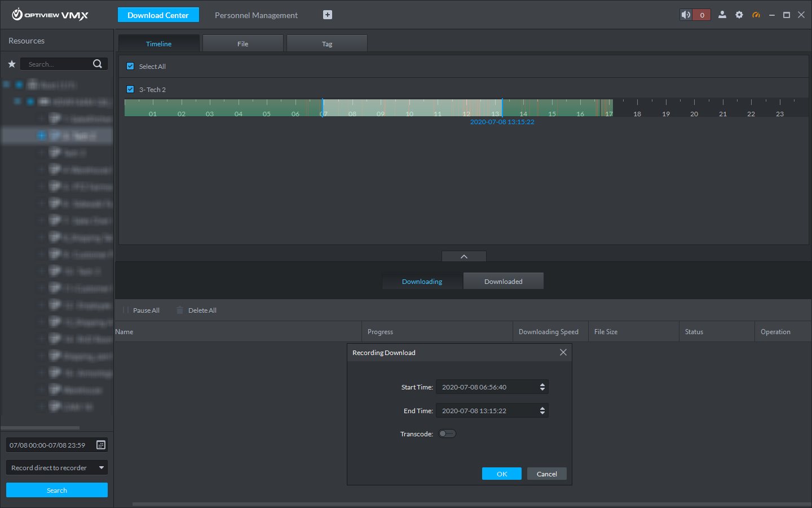Click the Delete All trash icon
This screenshot has height=508, width=812.
tap(179, 310)
